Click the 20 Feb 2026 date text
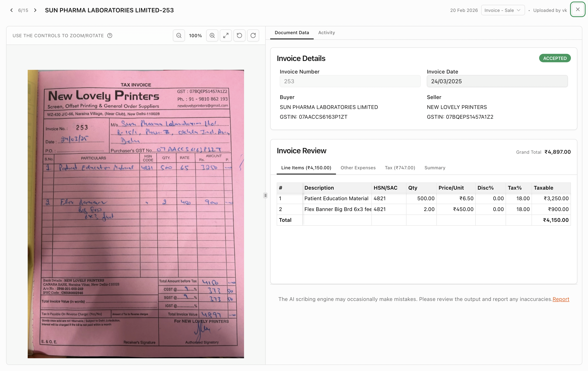This screenshot has height=371, width=588. pos(464,10)
